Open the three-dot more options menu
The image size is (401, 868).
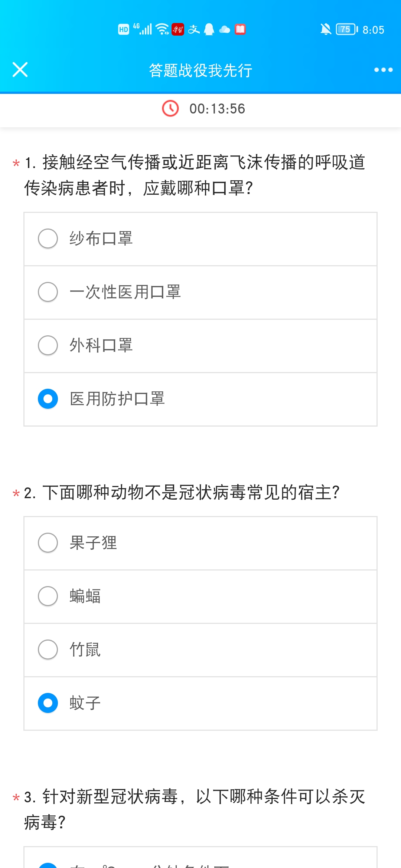tap(383, 70)
